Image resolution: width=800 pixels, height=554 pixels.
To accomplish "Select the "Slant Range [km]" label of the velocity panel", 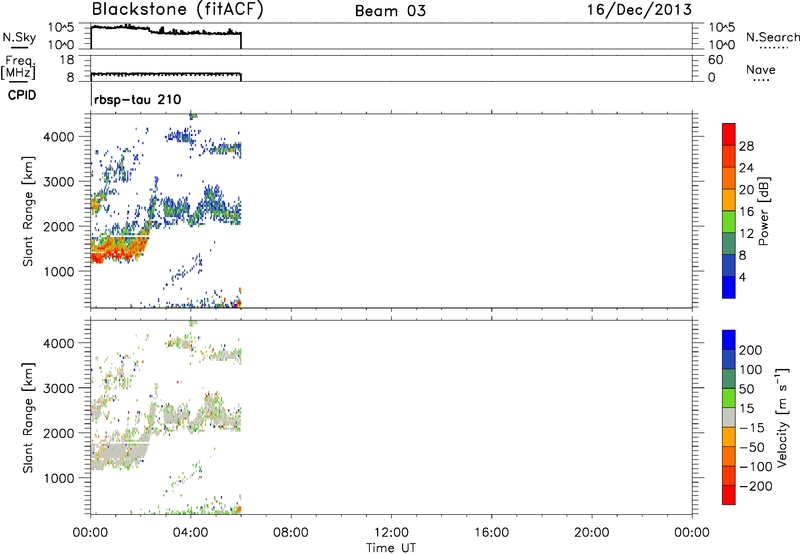I will [28, 418].
